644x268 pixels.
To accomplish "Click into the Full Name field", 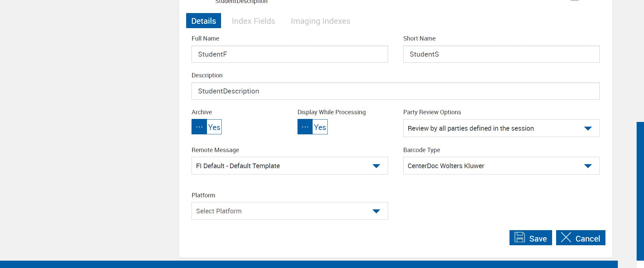I will 289,54.
